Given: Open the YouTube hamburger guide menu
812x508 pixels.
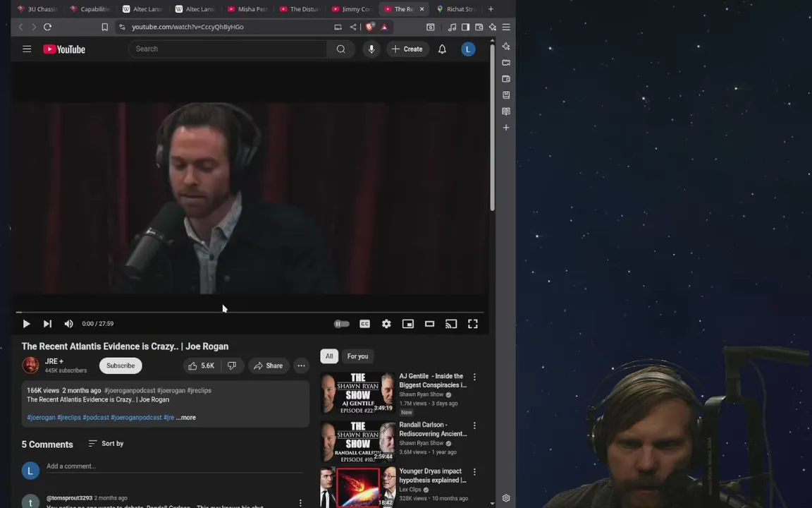Looking at the screenshot, I should (x=27, y=49).
